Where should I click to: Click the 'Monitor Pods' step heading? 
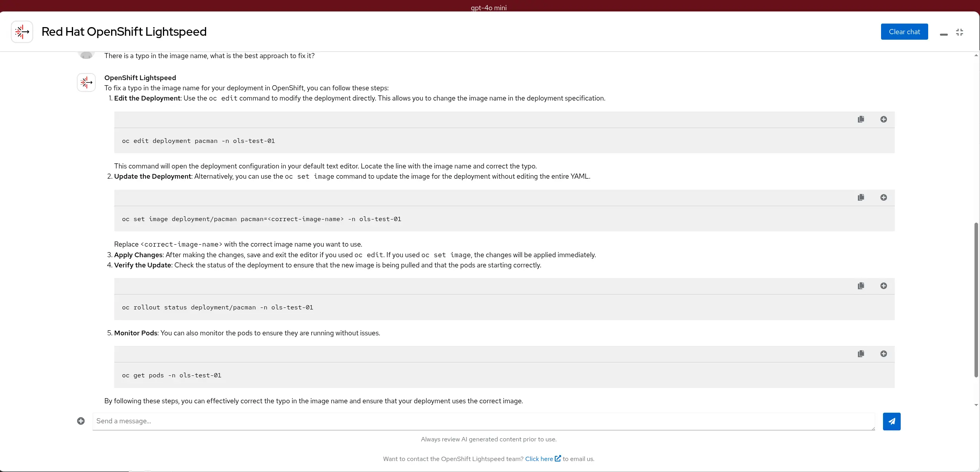point(136,333)
